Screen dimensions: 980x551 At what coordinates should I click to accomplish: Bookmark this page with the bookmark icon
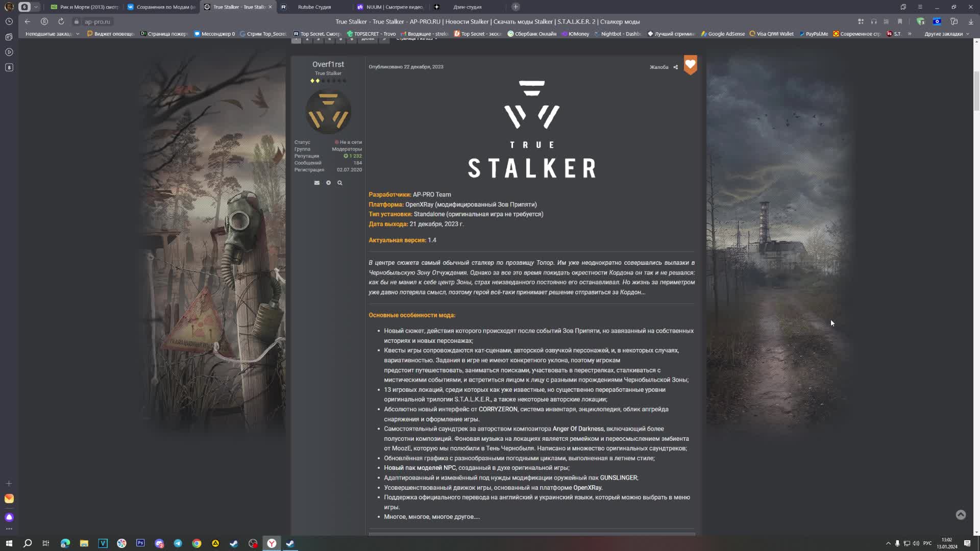click(900, 21)
